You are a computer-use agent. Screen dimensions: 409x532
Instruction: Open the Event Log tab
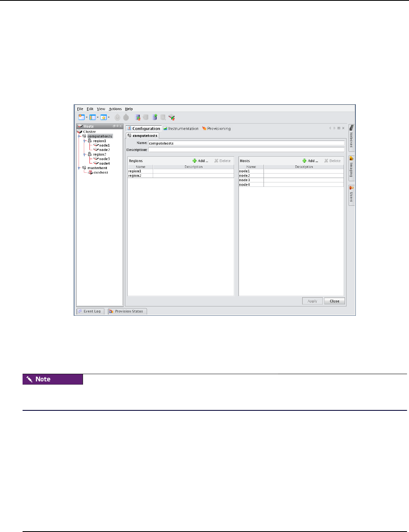[x=91, y=311]
